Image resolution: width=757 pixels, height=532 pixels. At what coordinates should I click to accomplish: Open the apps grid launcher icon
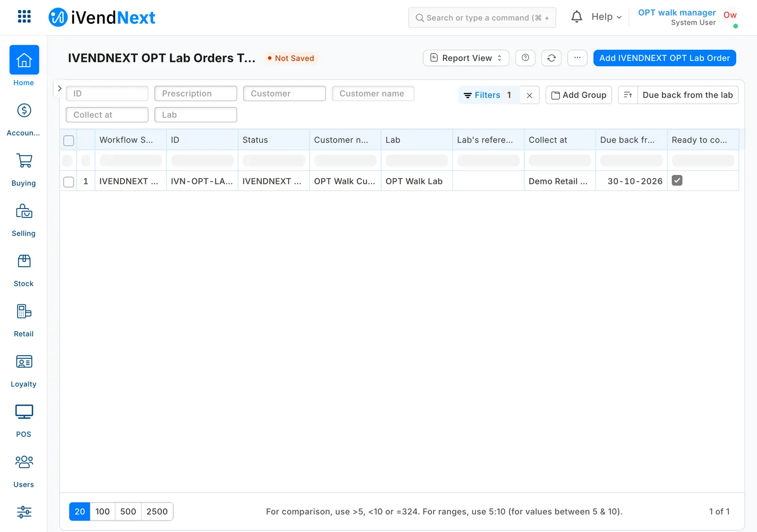click(x=24, y=17)
